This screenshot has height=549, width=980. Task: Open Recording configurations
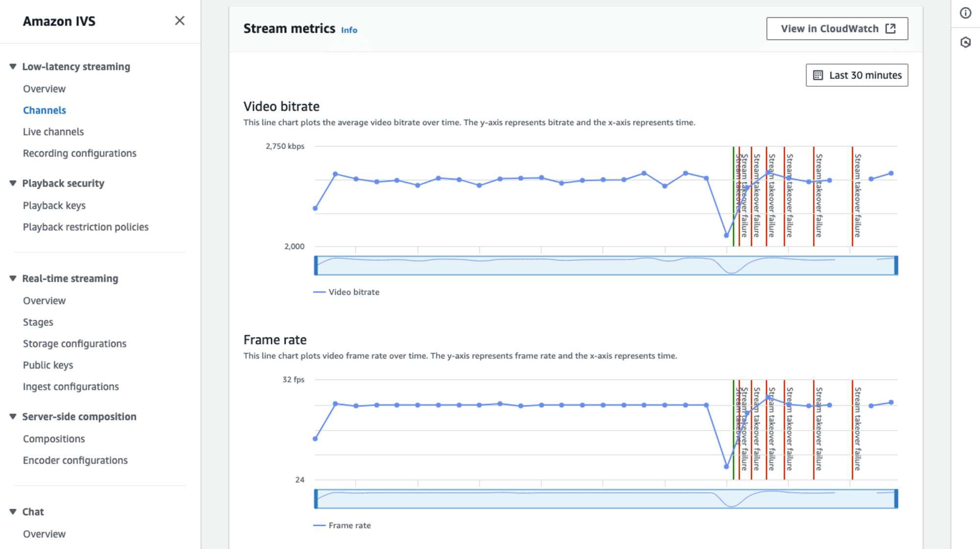(x=80, y=153)
